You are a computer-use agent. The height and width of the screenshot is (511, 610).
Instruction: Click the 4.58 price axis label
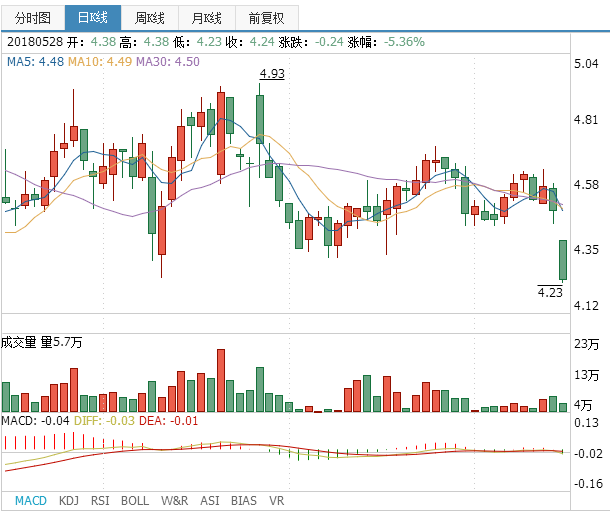click(586, 184)
